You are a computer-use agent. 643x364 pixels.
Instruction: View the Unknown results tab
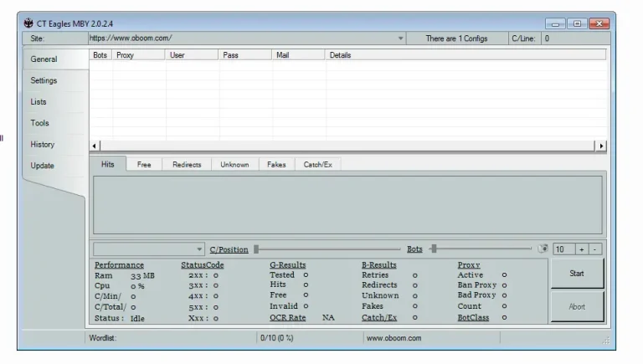[x=234, y=164]
